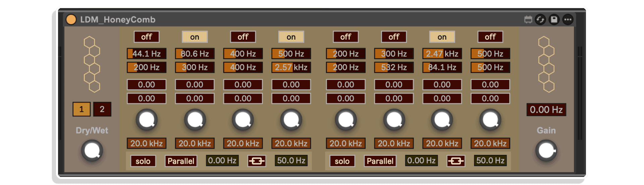Image resolution: width=644 pixels, height=185 pixels.
Task: Click the knob in the 2.47 kHz column
Action: (x=442, y=120)
